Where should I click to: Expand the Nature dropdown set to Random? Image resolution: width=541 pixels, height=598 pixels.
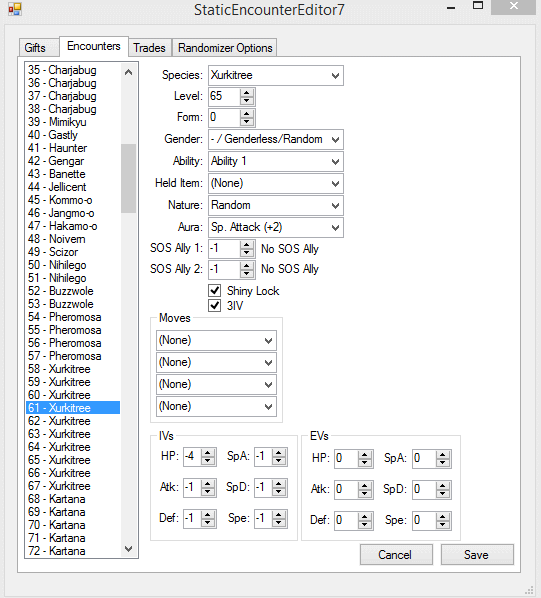click(x=276, y=206)
